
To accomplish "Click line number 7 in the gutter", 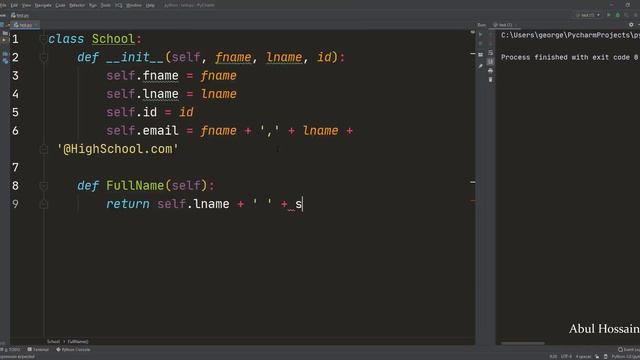I will pyautogui.click(x=15, y=168).
